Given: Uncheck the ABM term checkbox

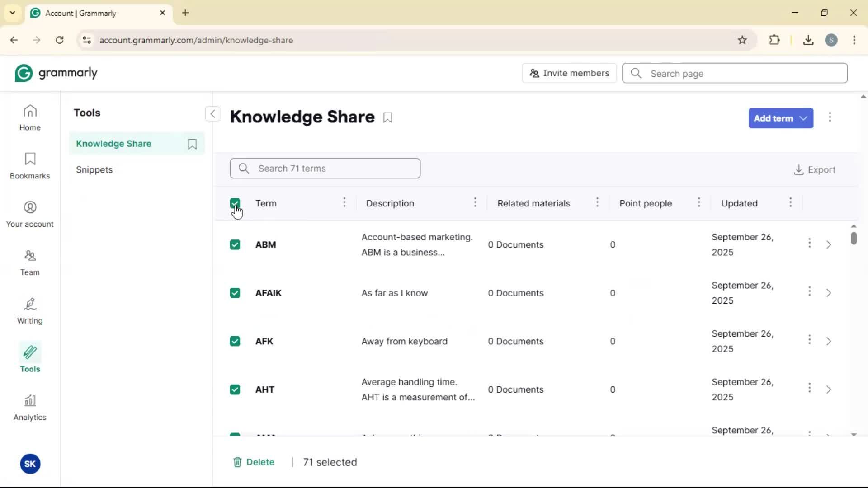Looking at the screenshot, I should click(235, 244).
